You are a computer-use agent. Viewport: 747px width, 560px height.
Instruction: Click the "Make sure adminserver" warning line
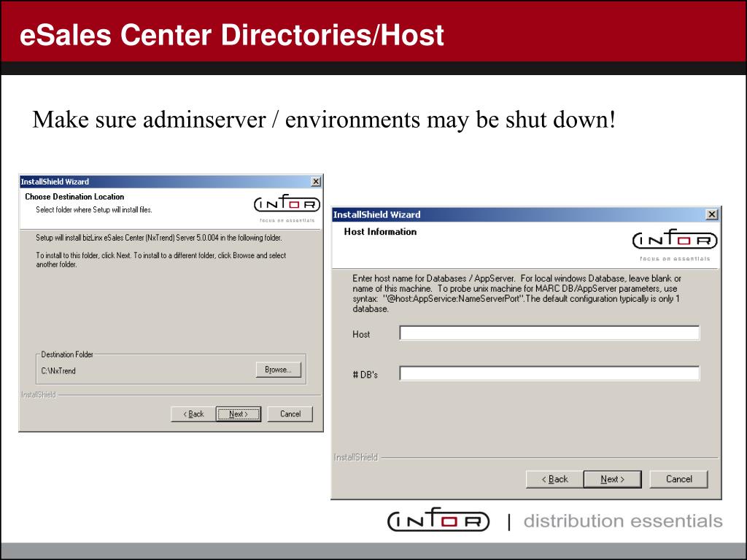324,119
